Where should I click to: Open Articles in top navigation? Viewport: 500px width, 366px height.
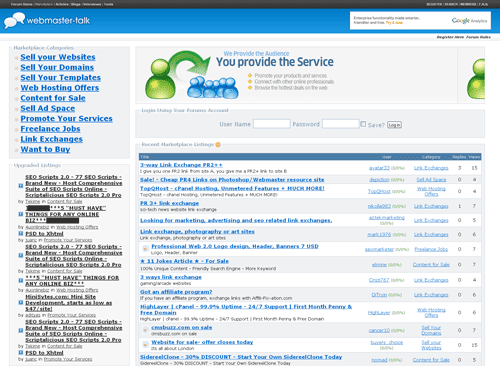(62, 4)
